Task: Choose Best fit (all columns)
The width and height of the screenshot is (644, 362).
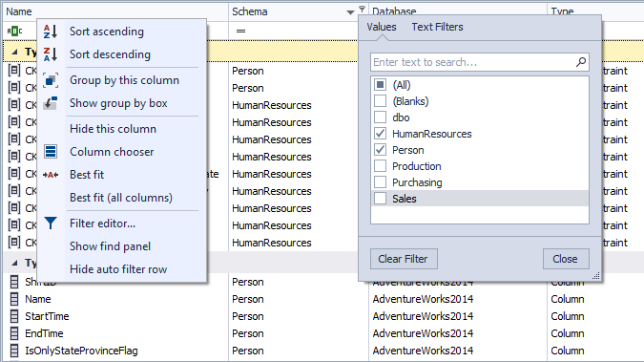Action: (121, 198)
